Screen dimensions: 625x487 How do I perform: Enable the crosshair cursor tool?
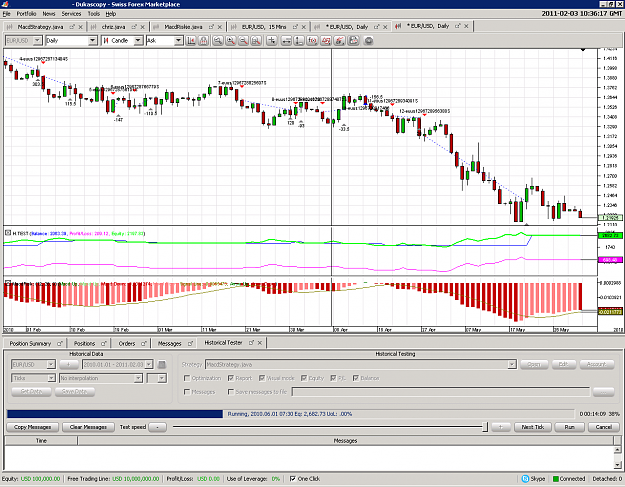pos(271,41)
